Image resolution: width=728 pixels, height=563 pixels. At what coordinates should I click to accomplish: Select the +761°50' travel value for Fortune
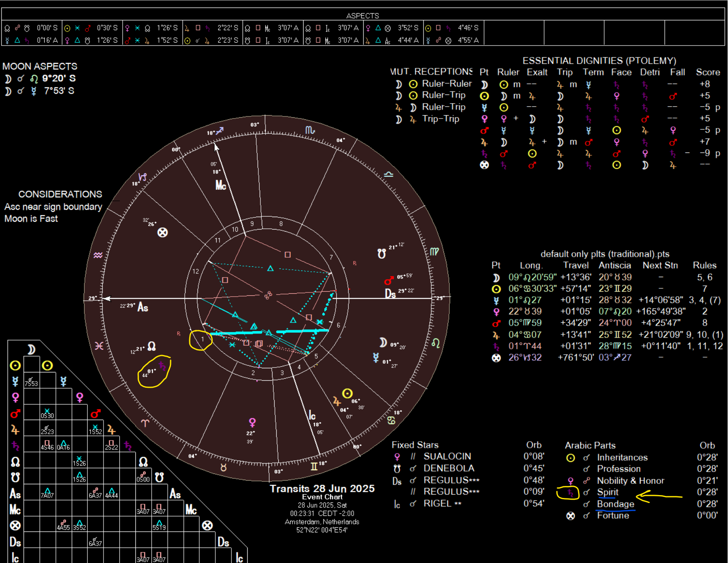coord(576,358)
